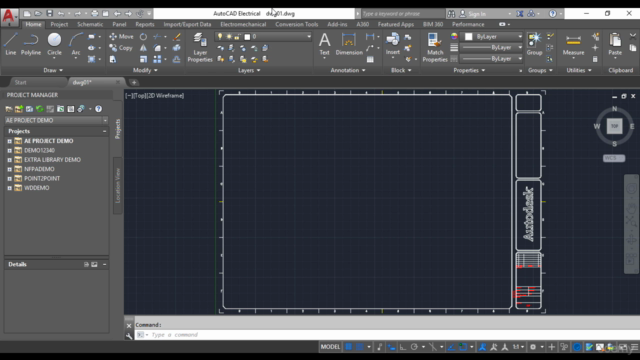This screenshot has height=360, width=640.
Task: Open the Schematic ribbon tab
Action: tap(90, 24)
